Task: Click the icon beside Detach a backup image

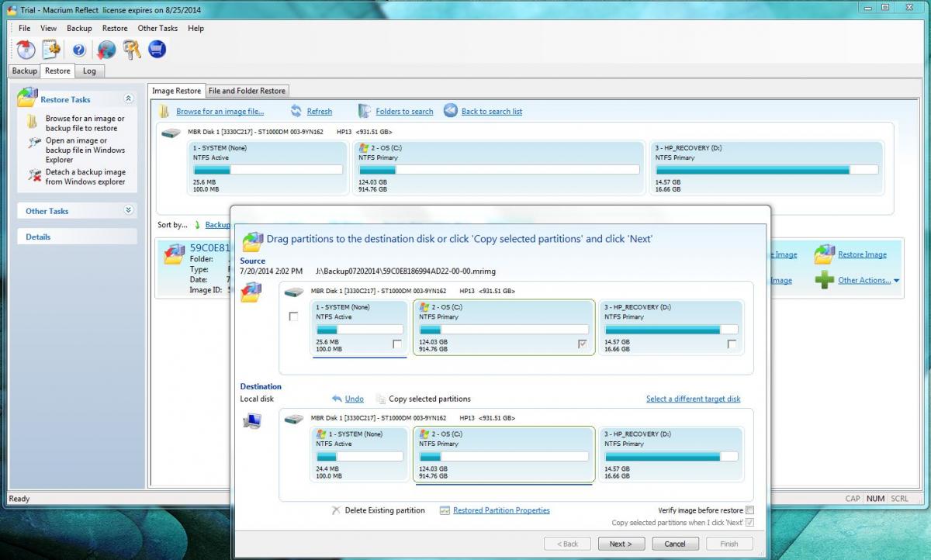Action: (34, 175)
